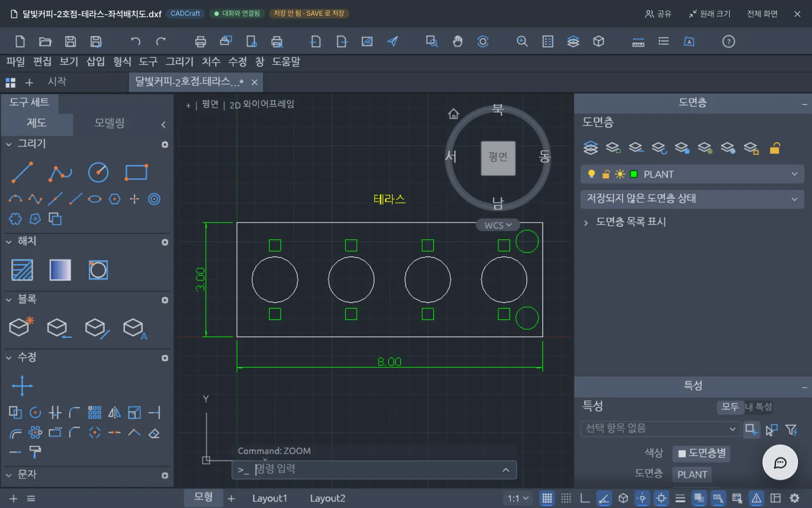Click the Print icon in toolbar
Screen dimensions: 812x508
[200, 42]
